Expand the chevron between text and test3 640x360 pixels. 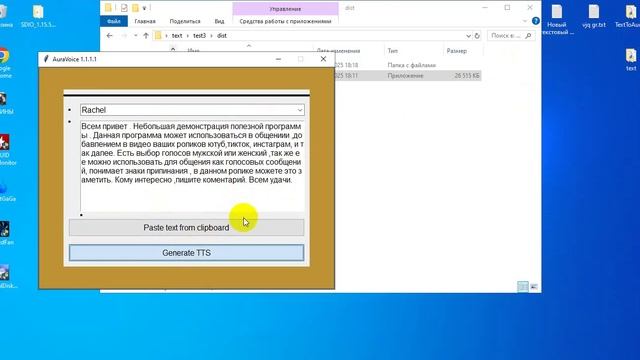click(188, 36)
